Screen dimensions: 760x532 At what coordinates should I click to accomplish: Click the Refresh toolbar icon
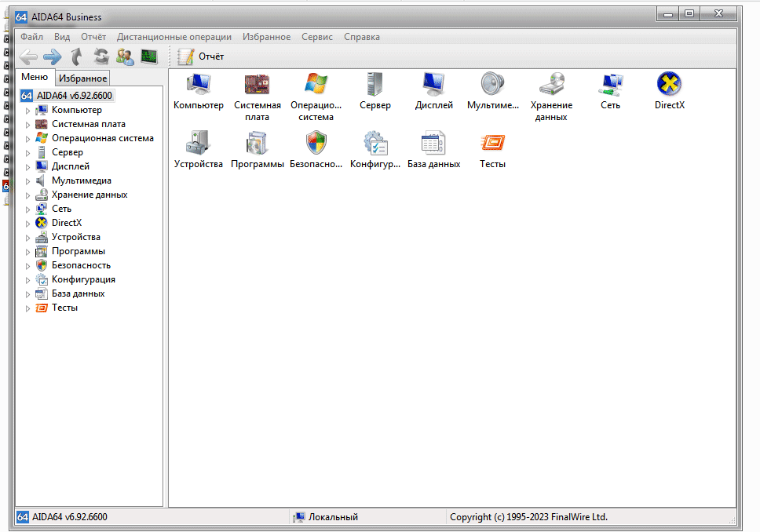tap(100, 56)
